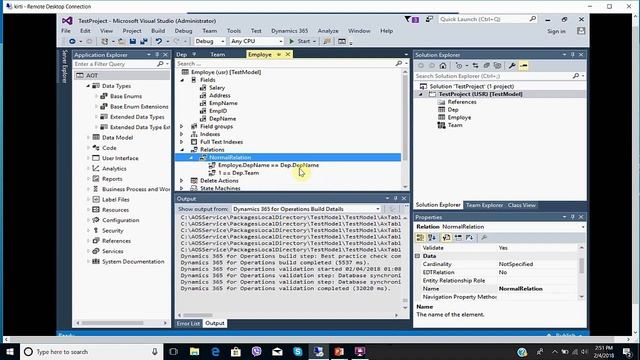Image resolution: width=640 pixels, height=360 pixels.
Task: Open the Relation object dropdown in Properties
Action: 583,227
